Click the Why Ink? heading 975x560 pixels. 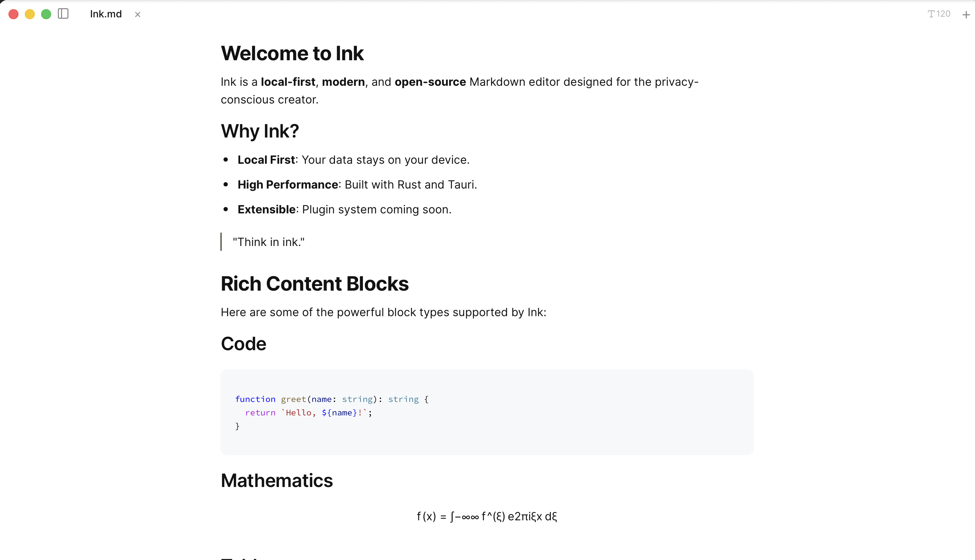260,131
